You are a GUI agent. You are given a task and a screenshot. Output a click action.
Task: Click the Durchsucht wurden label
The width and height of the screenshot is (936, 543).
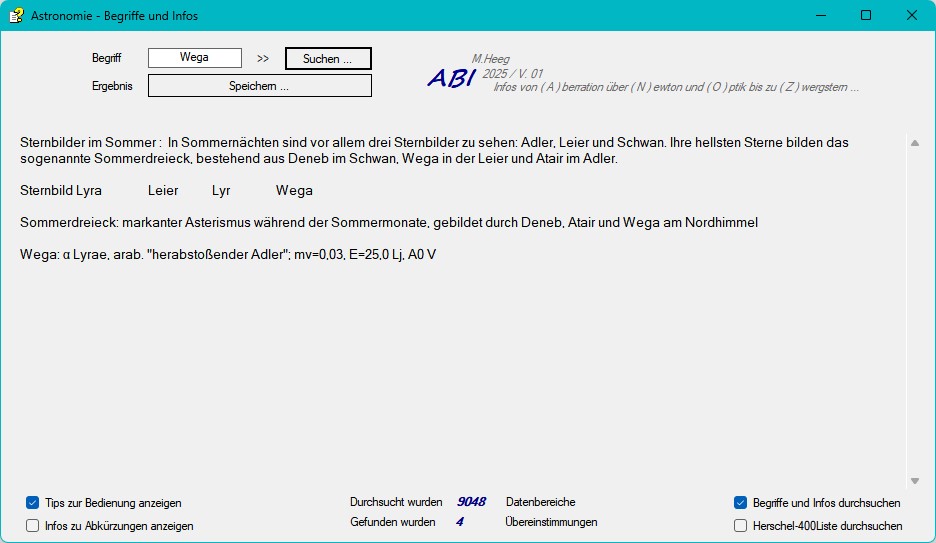396,502
